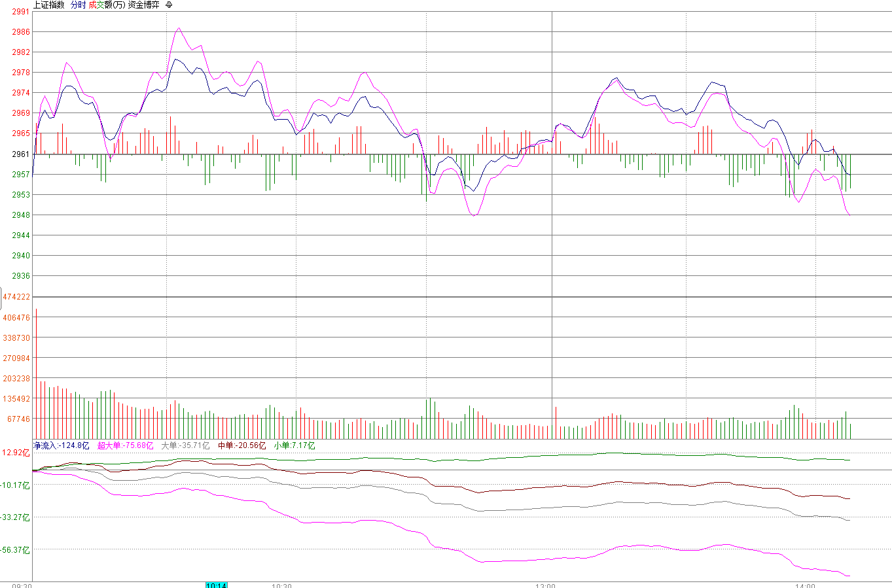892x588 pixels.
Task: Click the highlighted 10:14 time marker
Action: 217,585
